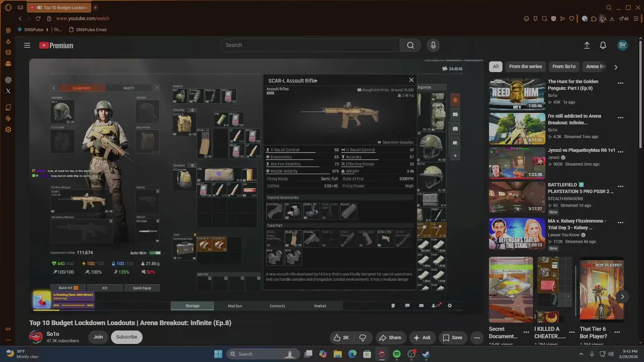
Task: Open the YouTube upload/create icon
Action: click(x=587, y=45)
